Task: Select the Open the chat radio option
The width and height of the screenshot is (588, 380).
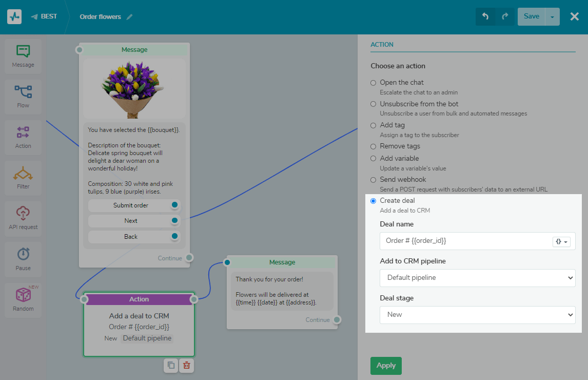Action: coord(374,83)
